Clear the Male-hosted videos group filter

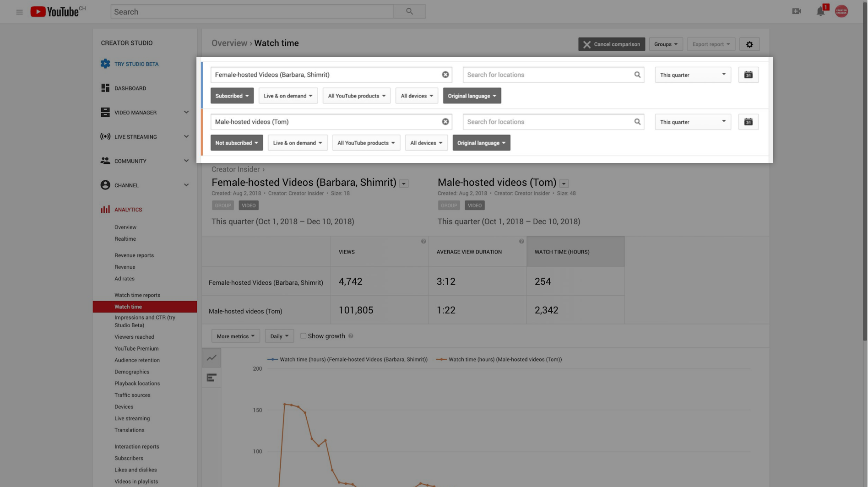pos(445,122)
